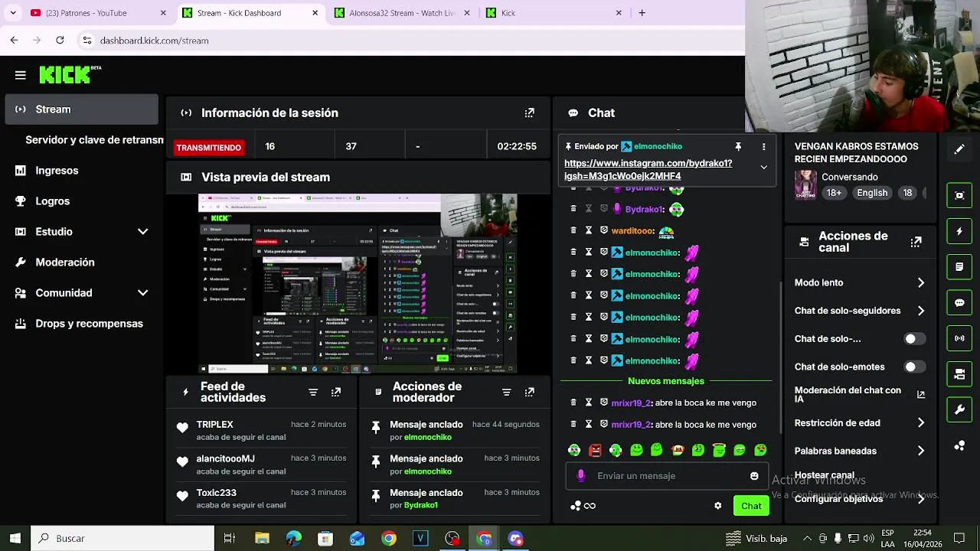Click the stream preview thumbnail
This screenshot has width=980, height=551.
(x=358, y=284)
